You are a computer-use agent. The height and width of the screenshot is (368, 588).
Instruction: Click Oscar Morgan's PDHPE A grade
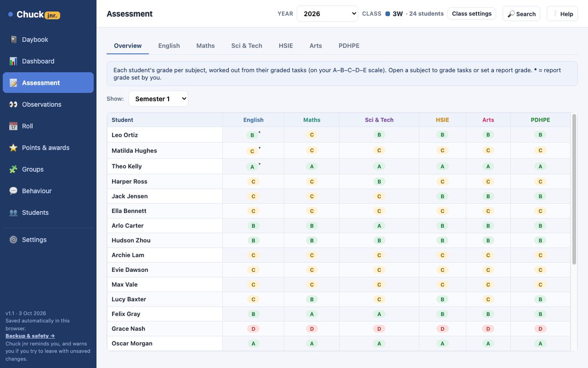540,343
